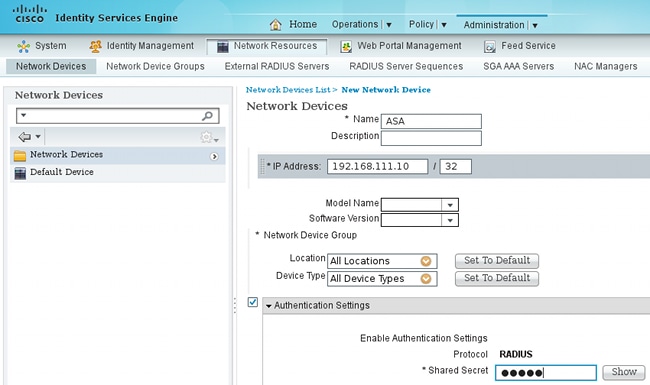The height and width of the screenshot is (385, 650).
Task: Click the Description input field
Action: pos(431,138)
